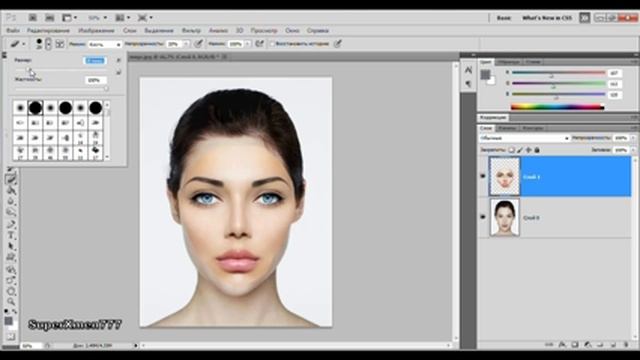Toggle lock image pixels brush icon
This screenshot has height=360, width=640.
point(520,150)
